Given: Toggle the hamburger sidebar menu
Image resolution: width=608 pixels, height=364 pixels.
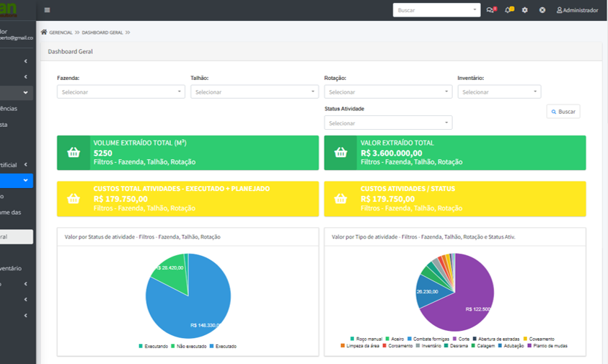Looking at the screenshot, I should point(47,10).
